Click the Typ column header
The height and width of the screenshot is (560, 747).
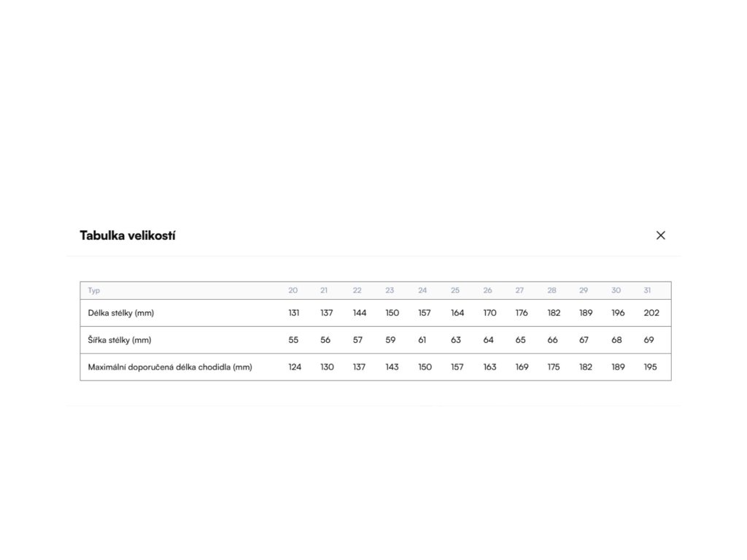[x=94, y=290]
